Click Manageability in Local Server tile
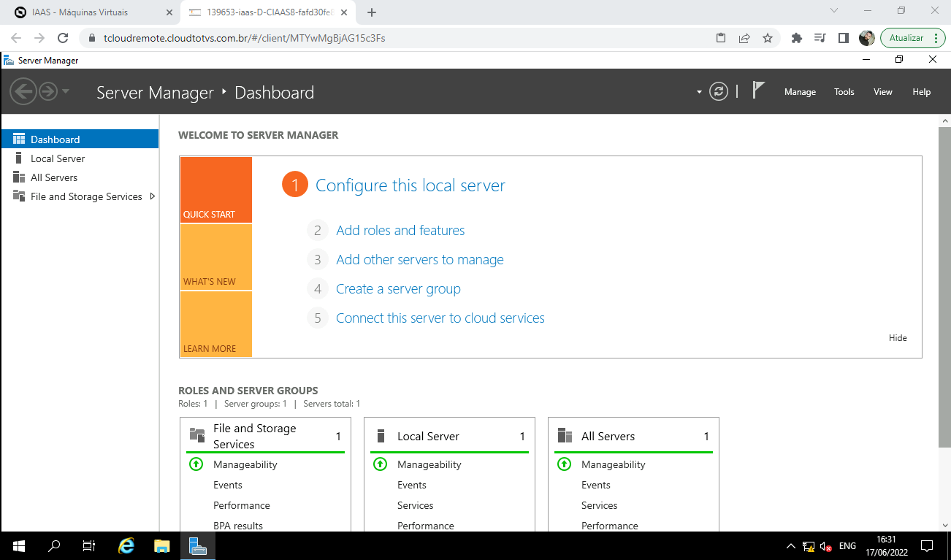 429,464
